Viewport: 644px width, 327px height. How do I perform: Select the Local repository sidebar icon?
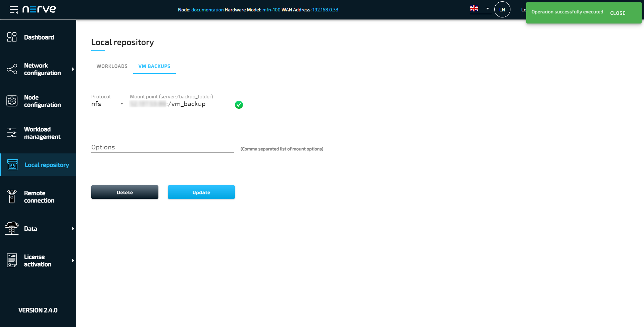pyautogui.click(x=12, y=165)
